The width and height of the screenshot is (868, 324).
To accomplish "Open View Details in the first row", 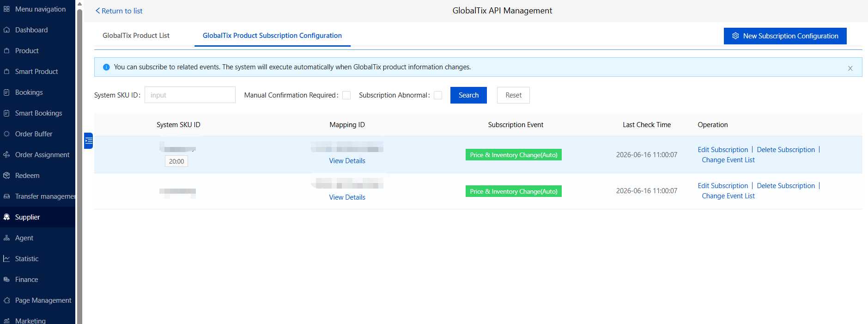I will pyautogui.click(x=347, y=161).
